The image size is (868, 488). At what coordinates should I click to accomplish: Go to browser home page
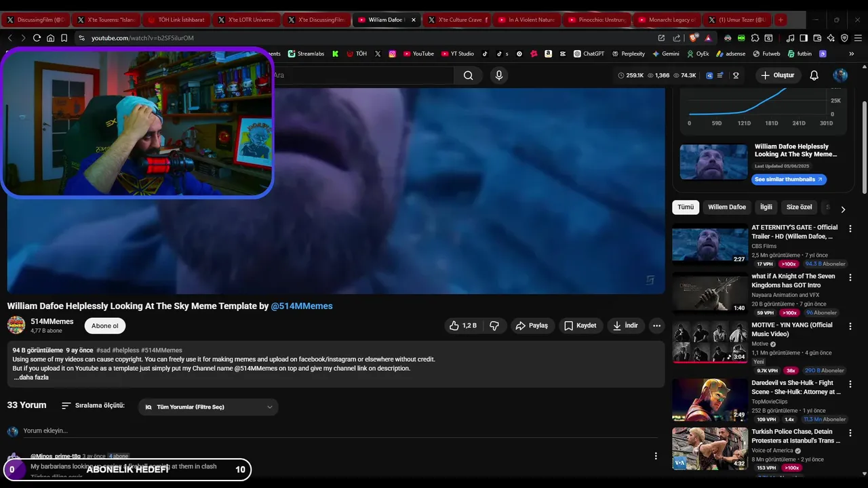pyautogui.click(x=50, y=38)
